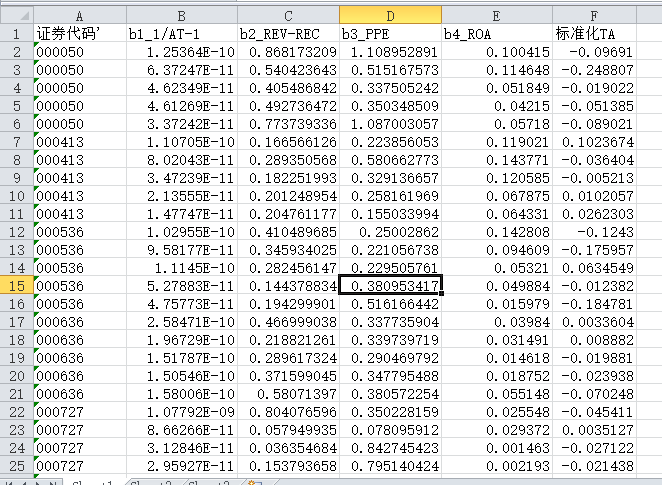Select cell with 0.001463
The width and height of the screenshot is (662, 485).
497,448
